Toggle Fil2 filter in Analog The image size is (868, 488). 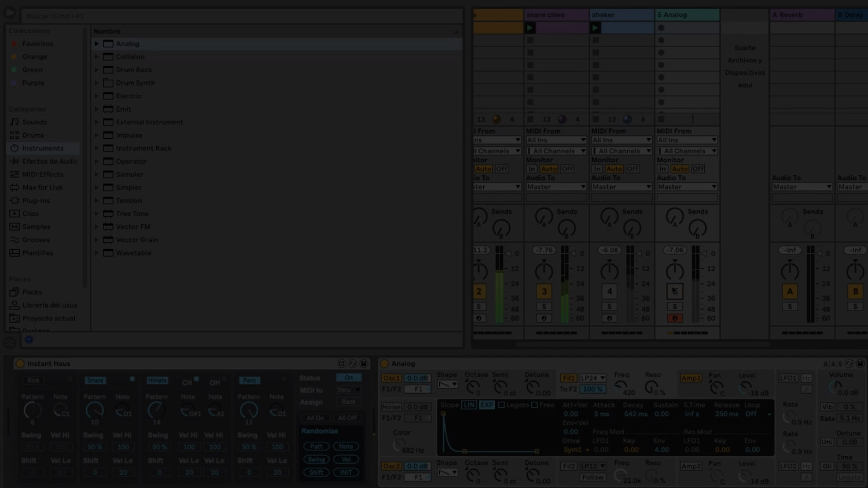[569, 466]
